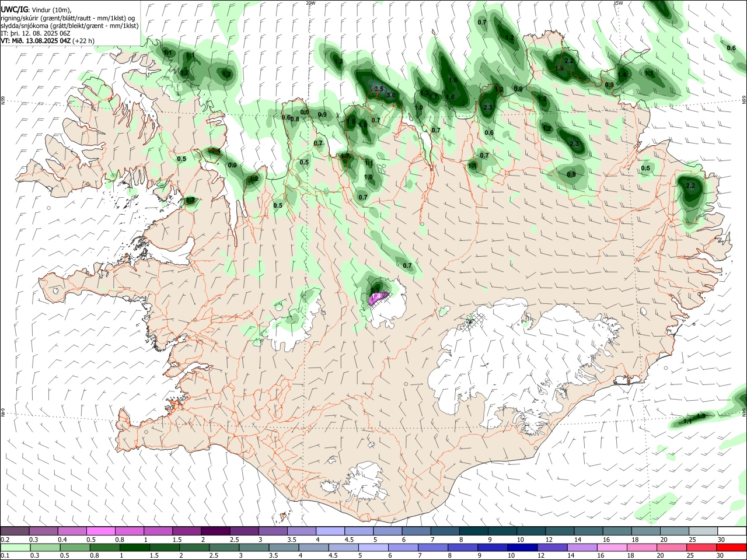Viewport: 747px width, 560px height.
Task: Click the bright red 30 mm rain legend swatch
Action: pos(731,547)
